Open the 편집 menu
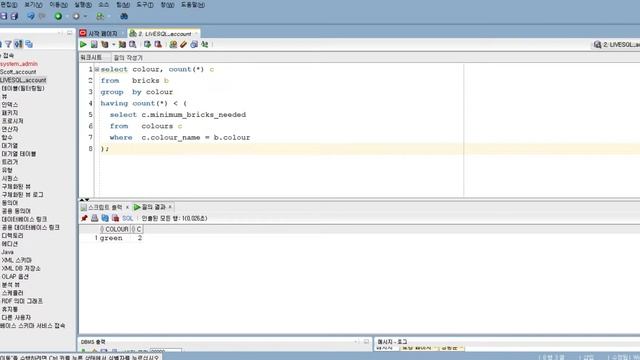640x360 pixels. [x=9, y=5]
